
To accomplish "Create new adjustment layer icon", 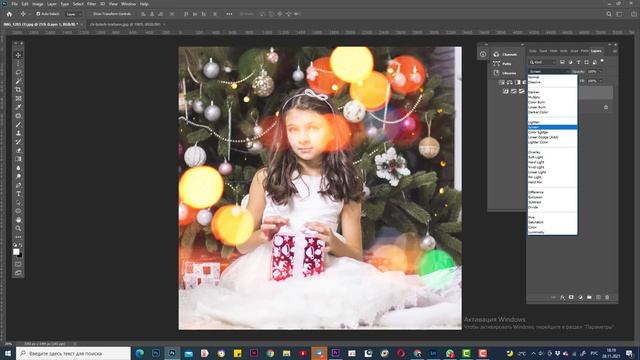I will [580, 298].
